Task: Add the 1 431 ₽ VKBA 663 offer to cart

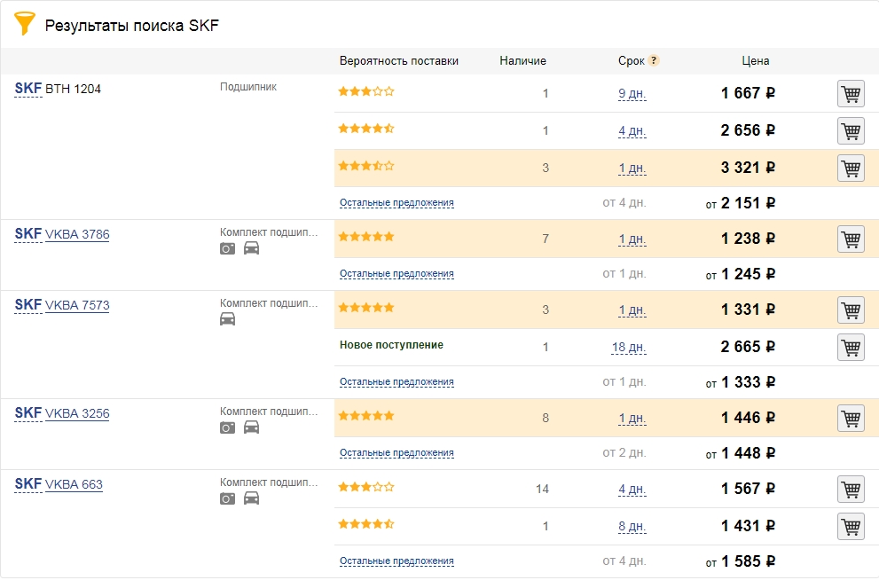Action: (x=851, y=526)
